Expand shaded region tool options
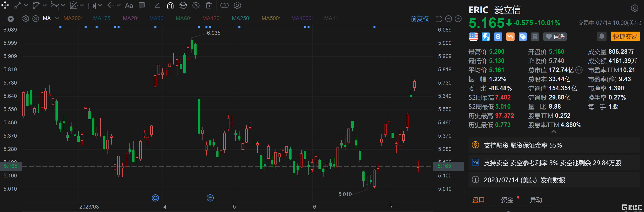Screen dimensions: 644x212 tap(81, 5)
